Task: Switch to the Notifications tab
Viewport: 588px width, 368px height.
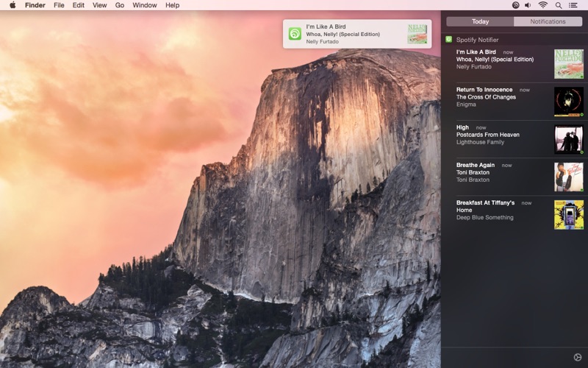Action: tap(548, 21)
